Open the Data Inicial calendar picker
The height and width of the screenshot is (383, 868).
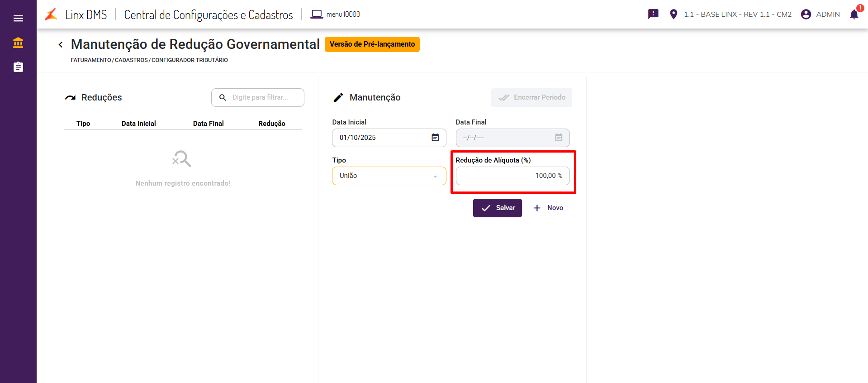pyautogui.click(x=435, y=138)
